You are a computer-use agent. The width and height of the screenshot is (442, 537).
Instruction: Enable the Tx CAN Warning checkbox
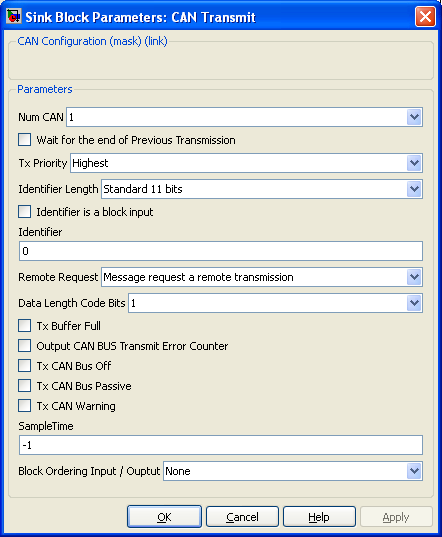(24, 405)
